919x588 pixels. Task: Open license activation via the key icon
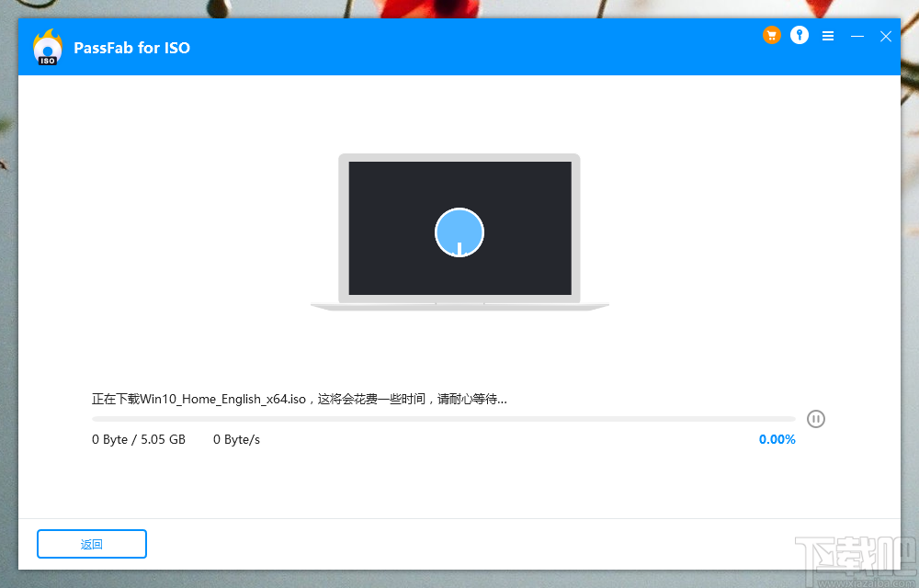coord(799,35)
